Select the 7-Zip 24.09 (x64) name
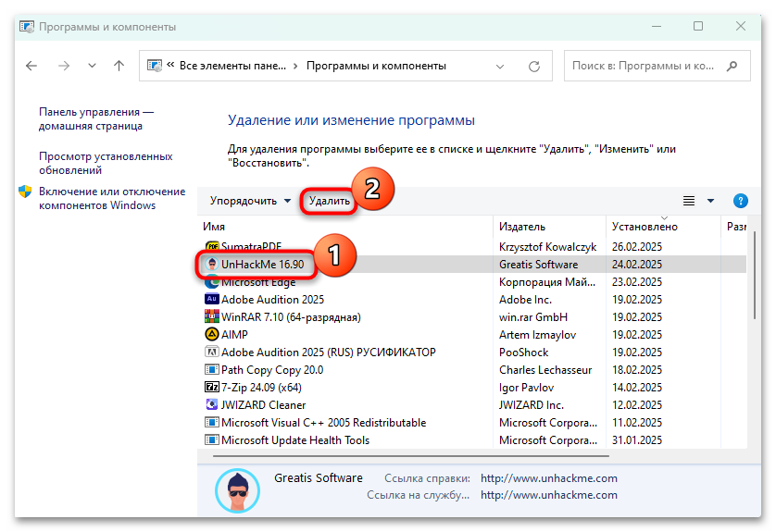Viewport: 776px width, 532px height. [261, 387]
